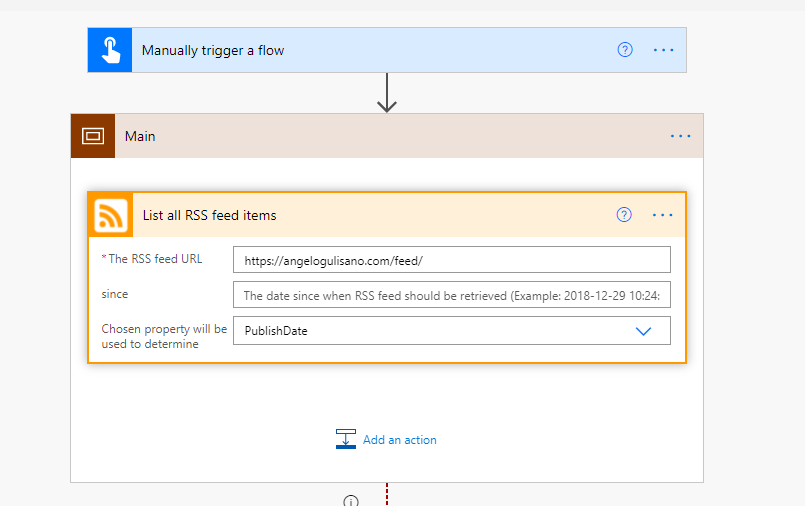
Task: Open the trigger card's ellipsis menu
Action: [x=663, y=50]
